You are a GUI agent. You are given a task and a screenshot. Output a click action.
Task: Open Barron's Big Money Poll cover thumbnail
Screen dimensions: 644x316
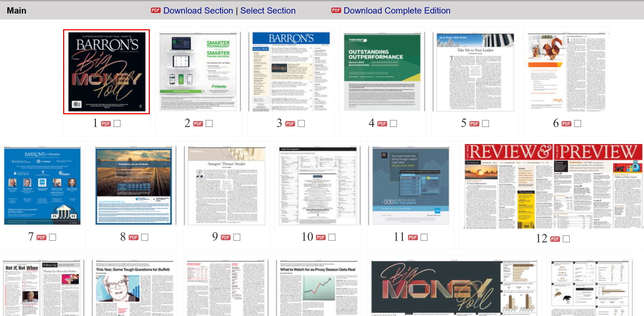[x=106, y=72]
